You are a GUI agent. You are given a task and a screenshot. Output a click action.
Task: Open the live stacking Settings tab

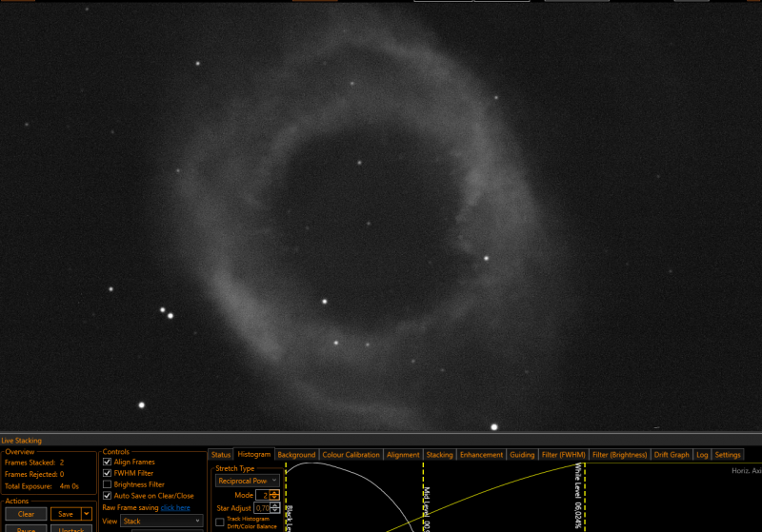728,455
